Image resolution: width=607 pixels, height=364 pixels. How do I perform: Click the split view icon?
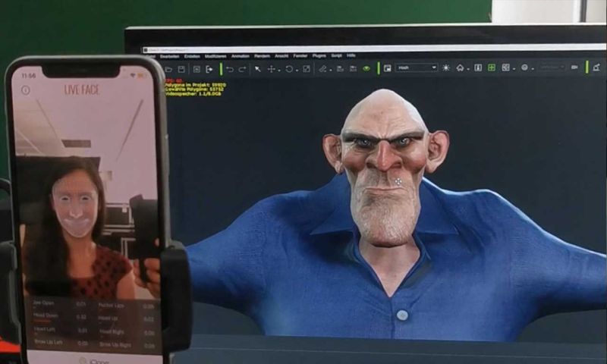tap(478, 67)
